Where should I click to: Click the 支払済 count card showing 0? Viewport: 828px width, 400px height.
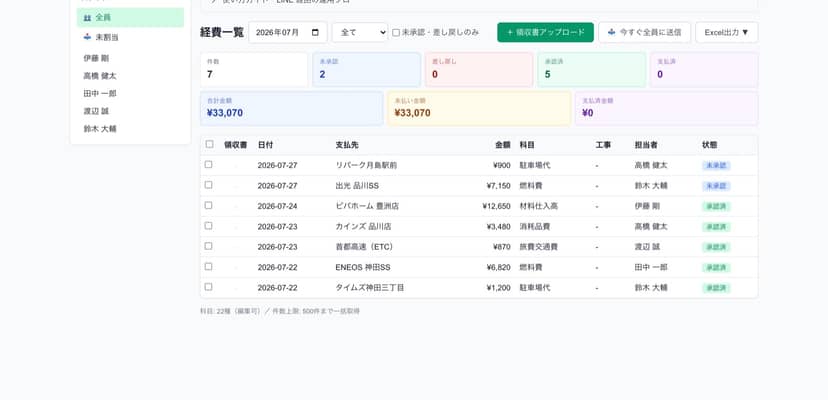point(704,70)
